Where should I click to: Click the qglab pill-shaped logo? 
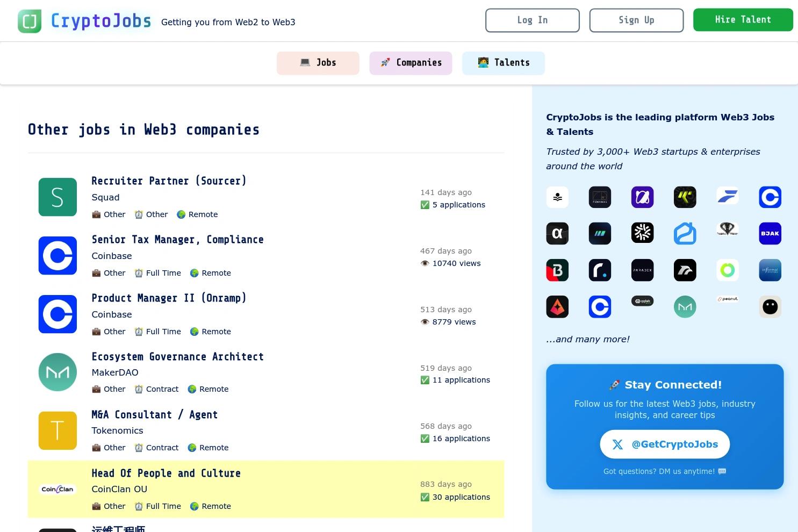[642, 301]
